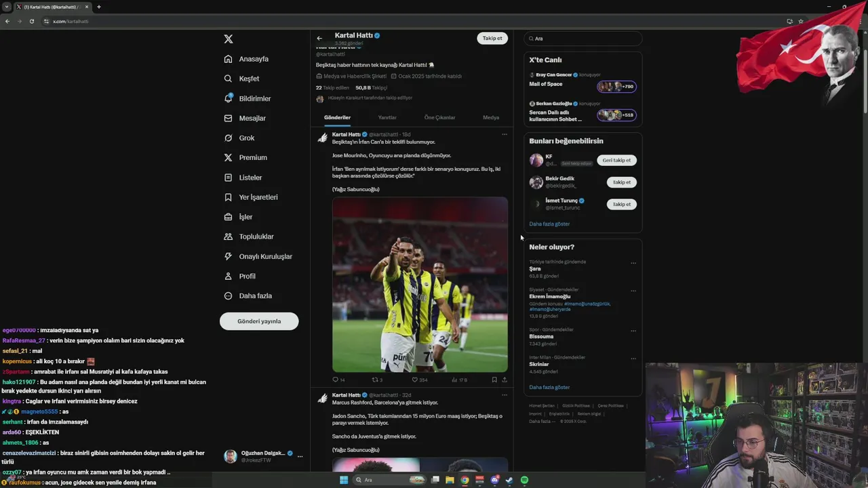
Task: Open account menu next to Oğuzhan Dalgak
Action: (300, 456)
